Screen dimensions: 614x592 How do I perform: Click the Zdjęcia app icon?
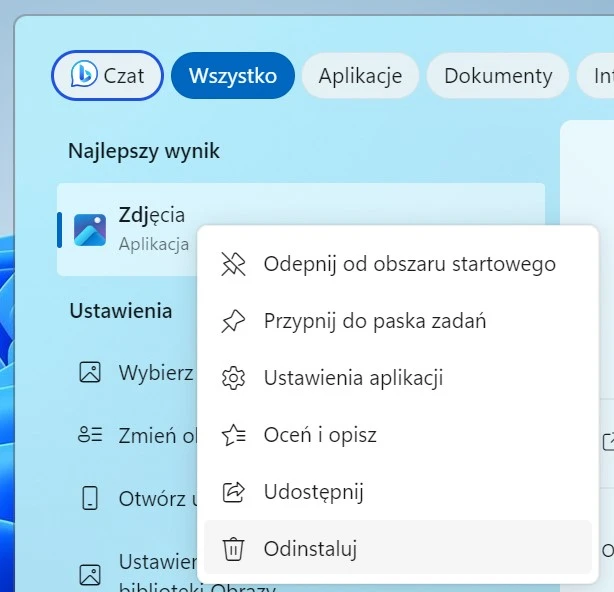90,229
